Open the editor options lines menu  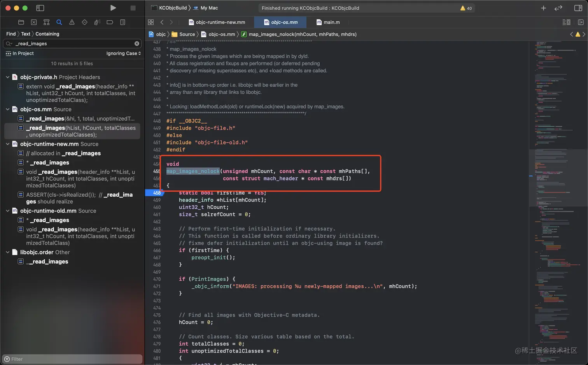click(567, 22)
